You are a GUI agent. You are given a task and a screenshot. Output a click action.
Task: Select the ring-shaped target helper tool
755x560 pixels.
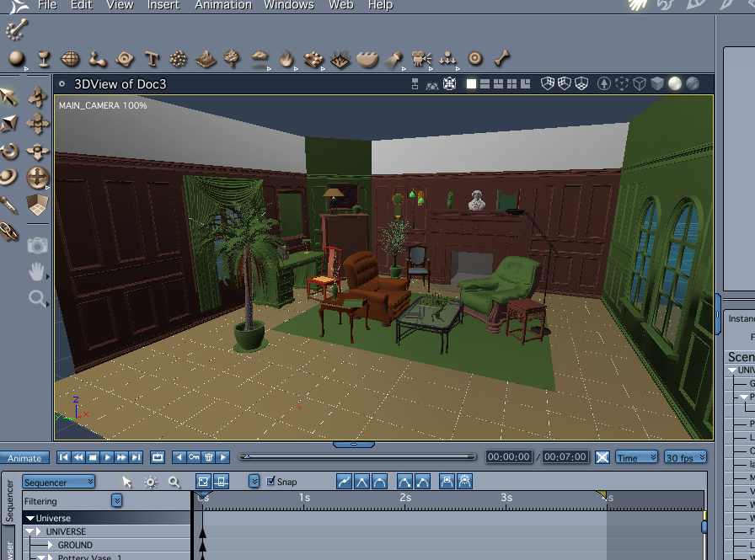coord(475,59)
